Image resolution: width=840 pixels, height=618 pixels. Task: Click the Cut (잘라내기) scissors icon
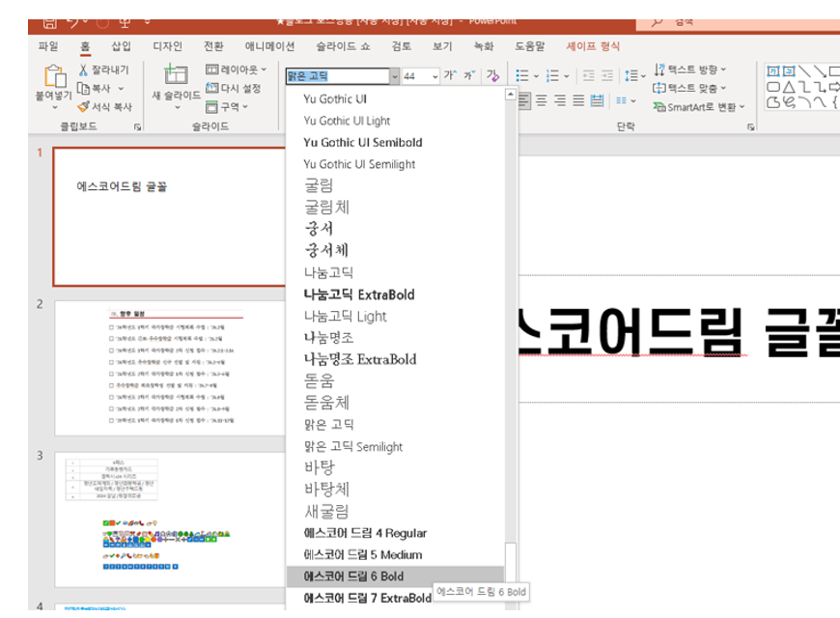point(84,71)
